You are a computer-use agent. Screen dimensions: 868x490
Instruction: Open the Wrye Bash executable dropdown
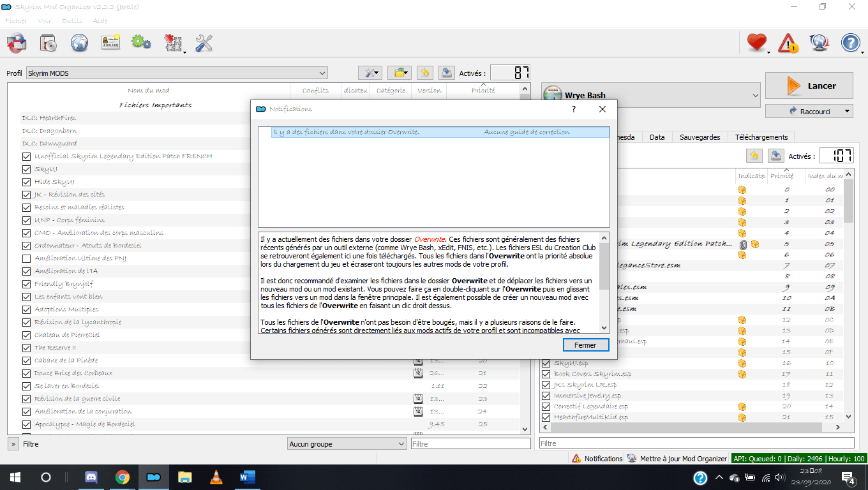tap(650, 95)
